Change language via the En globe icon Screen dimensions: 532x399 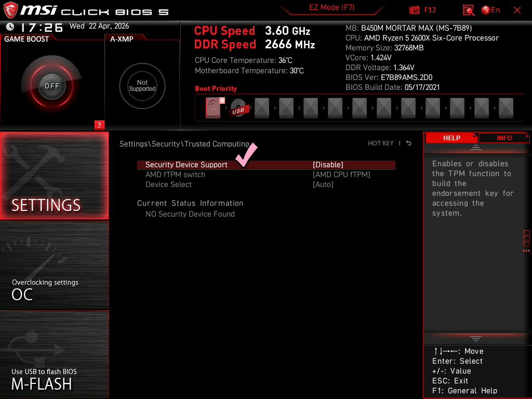(x=490, y=10)
